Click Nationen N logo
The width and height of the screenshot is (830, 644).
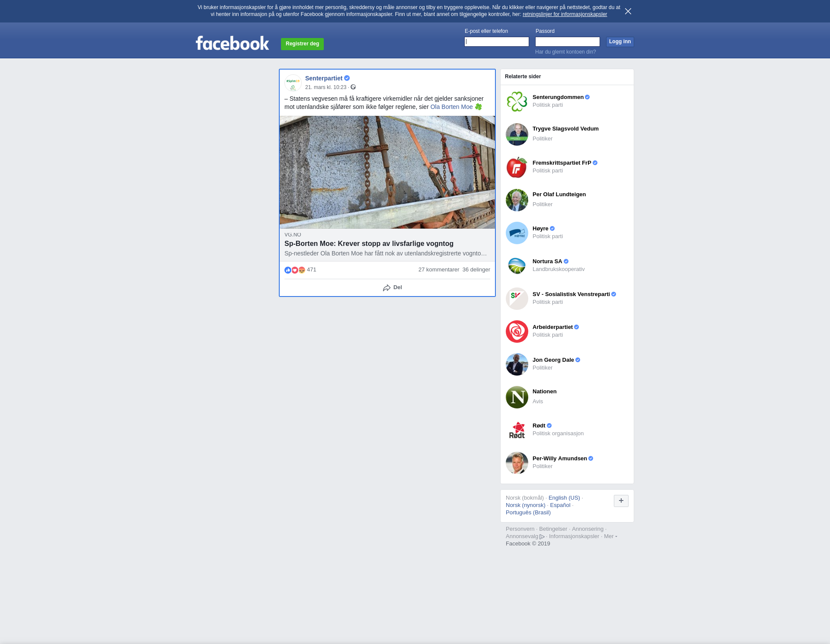click(517, 397)
